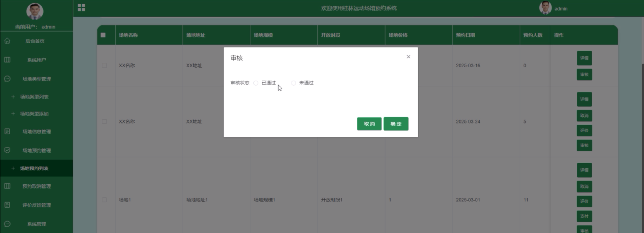Expand the 场地类型列表 plus icon

[x=13, y=97]
